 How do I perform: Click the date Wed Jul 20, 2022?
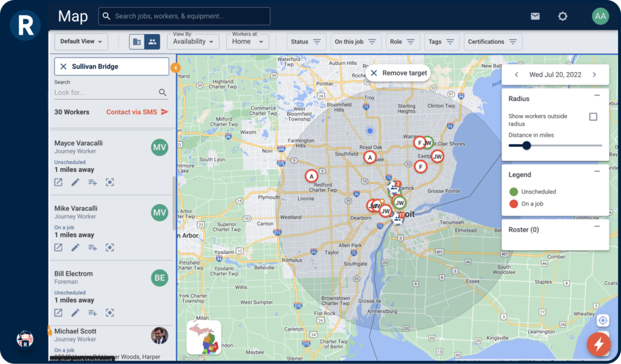click(x=556, y=74)
